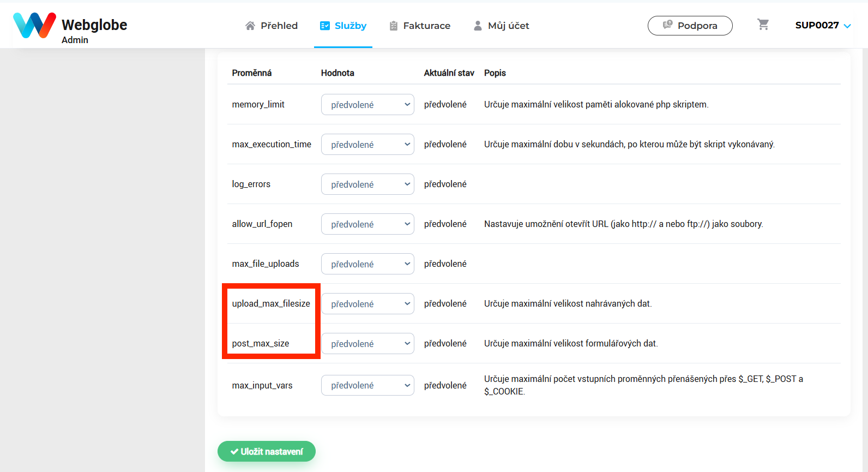Click the current status of max_file_uploads
This screenshot has height=472, width=868.
click(445, 264)
